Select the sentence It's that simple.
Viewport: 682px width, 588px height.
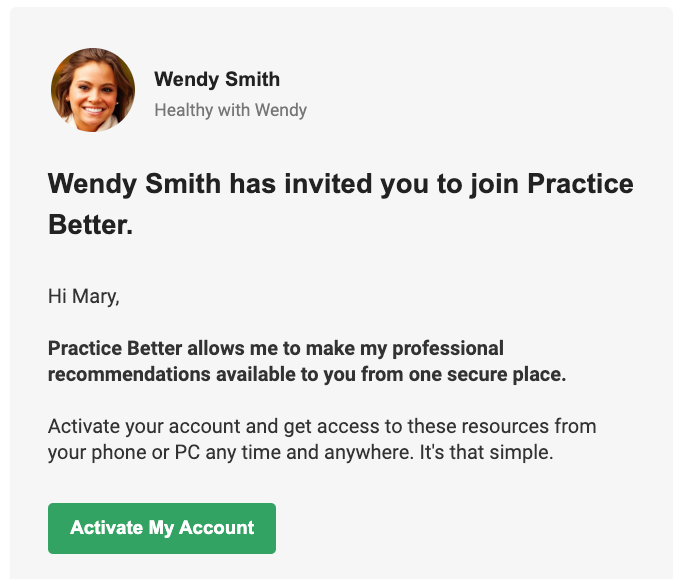pyautogui.click(x=486, y=452)
